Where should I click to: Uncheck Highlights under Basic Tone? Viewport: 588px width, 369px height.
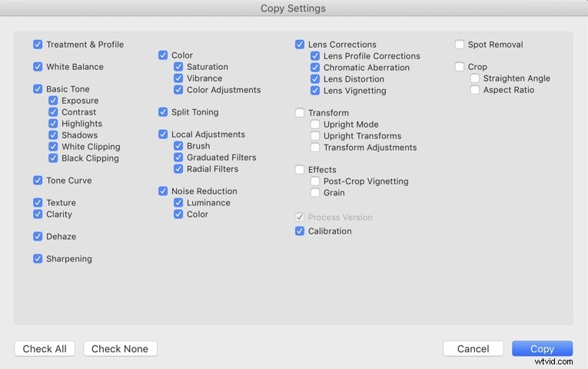tap(53, 124)
